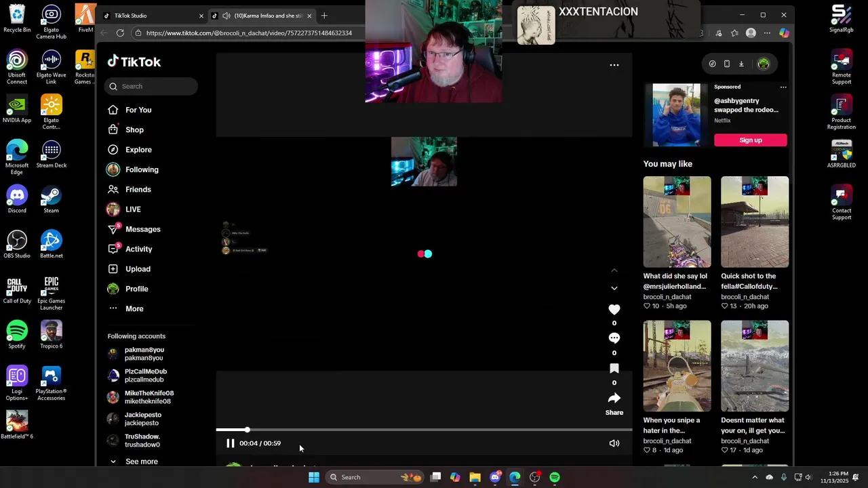
Task: Open pakman8you following account
Action: pyautogui.click(x=144, y=354)
